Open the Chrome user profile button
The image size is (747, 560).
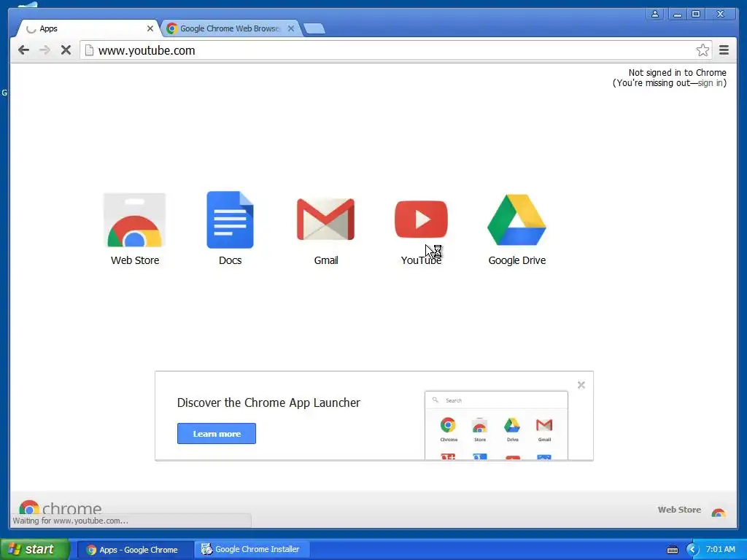click(655, 14)
